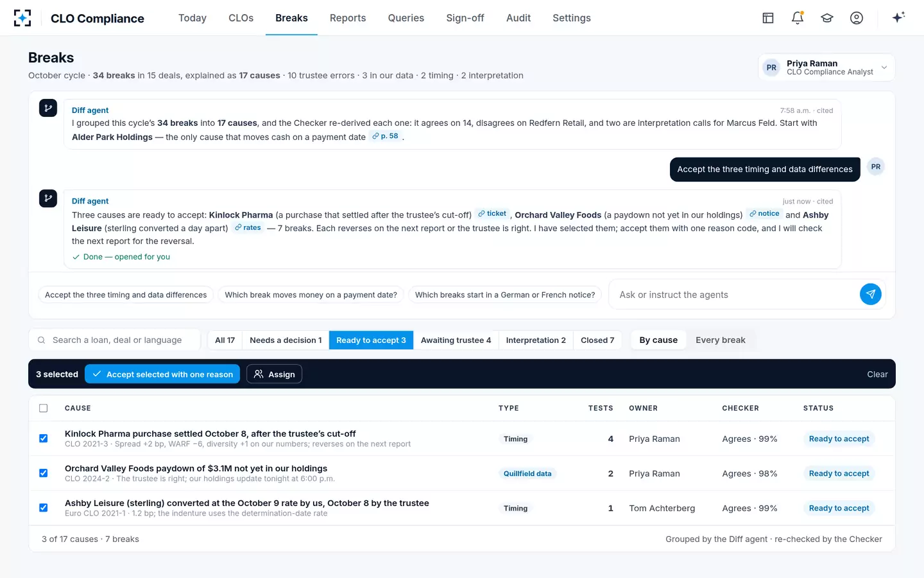Open the Settings tab
The image size is (924, 578).
(572, 18)
